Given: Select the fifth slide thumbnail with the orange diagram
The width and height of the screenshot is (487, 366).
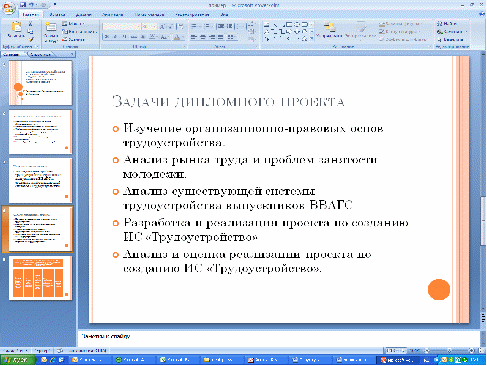Looking at the screenshot, I should (40, 278).
